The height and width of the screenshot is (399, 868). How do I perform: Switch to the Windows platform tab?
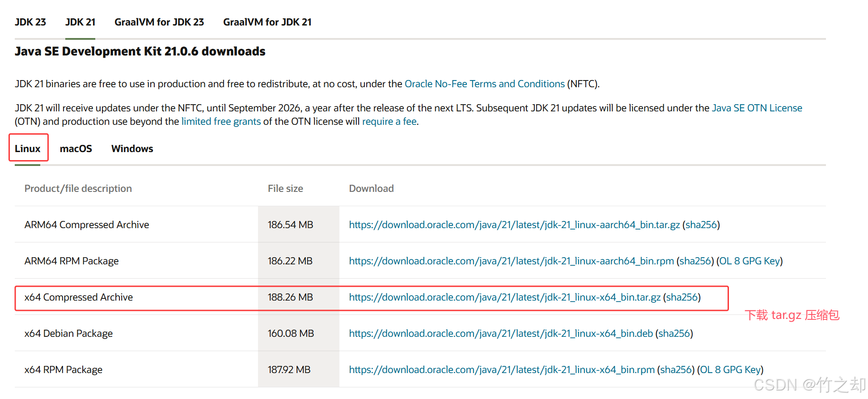132,149
